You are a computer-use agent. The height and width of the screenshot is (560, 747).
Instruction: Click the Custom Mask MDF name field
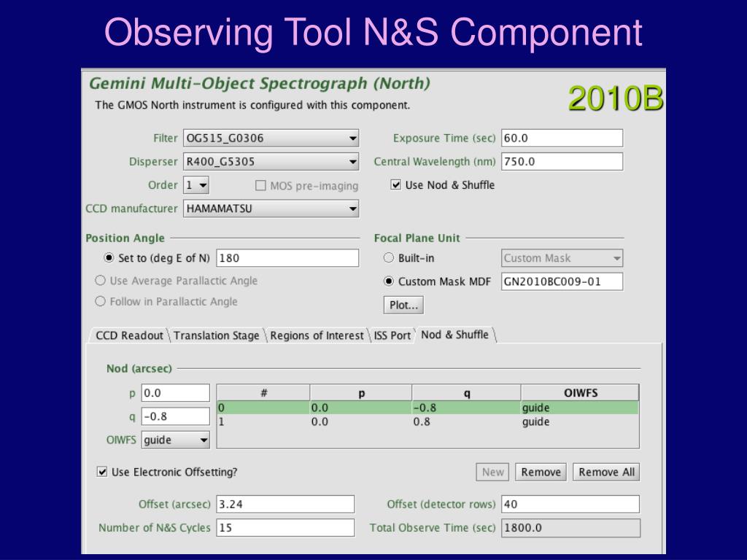562,281
